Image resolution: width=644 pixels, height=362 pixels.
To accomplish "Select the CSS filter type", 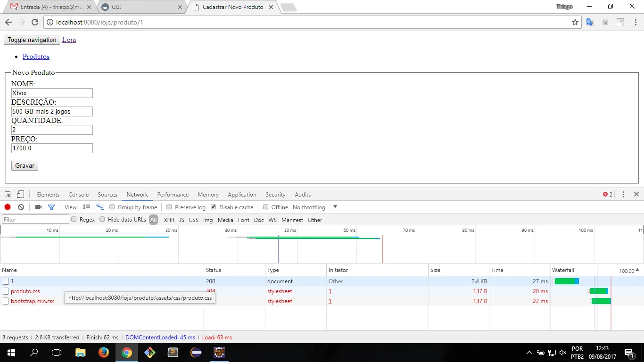I will 194,220.
